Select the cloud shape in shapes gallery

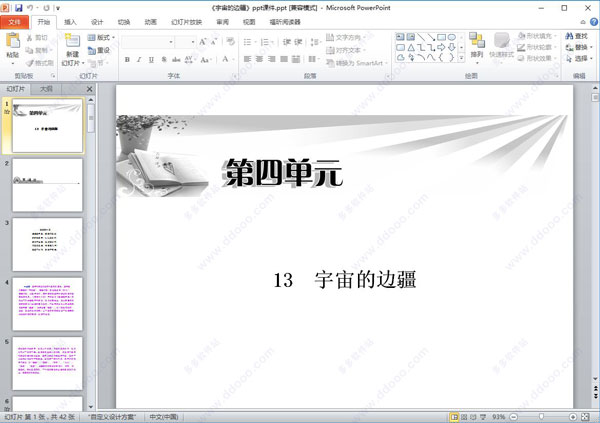tap(400, 57)
